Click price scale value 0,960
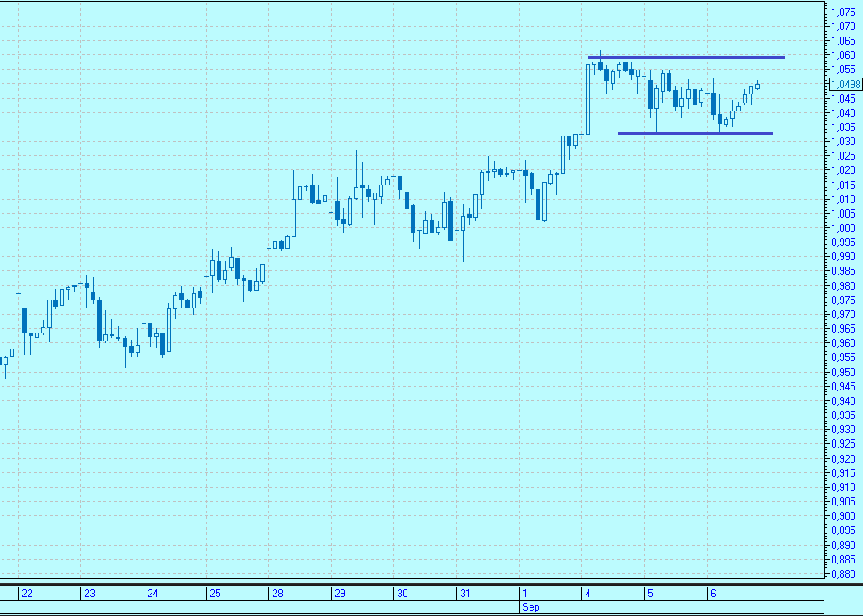The width and height of the screenshot is (863, 616). pyautogui.click(x=843, y=343)
